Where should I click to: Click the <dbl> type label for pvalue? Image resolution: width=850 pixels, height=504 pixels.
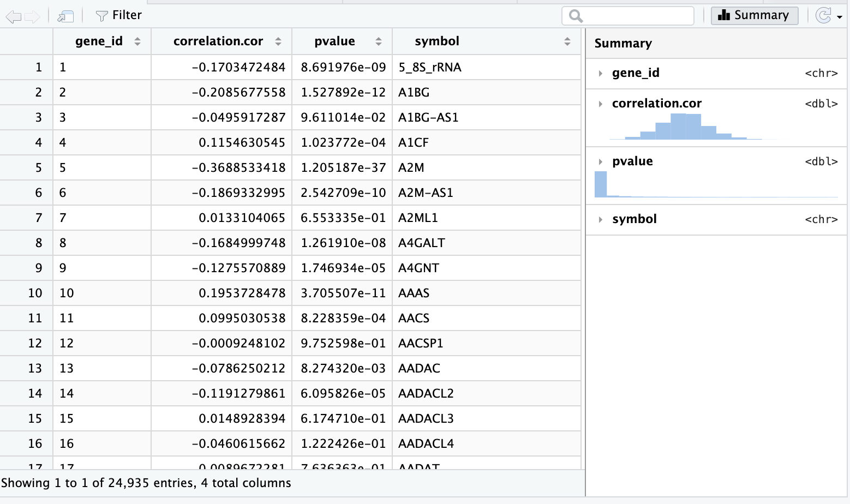(821, 161)
